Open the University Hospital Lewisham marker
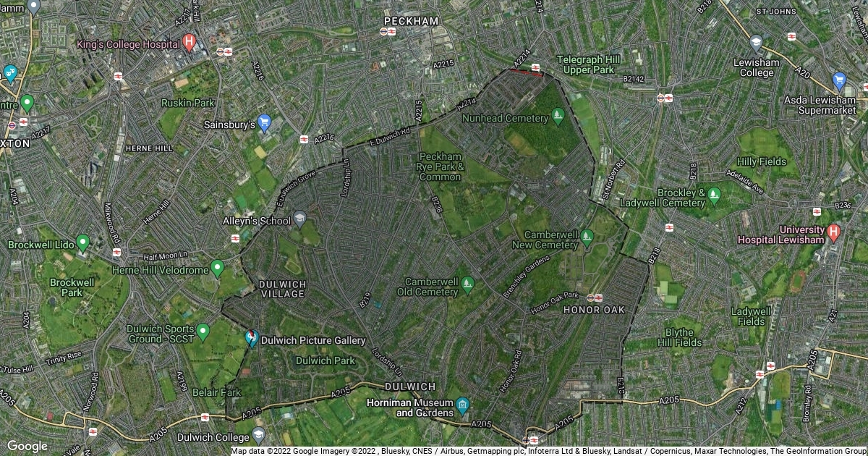Viewport: 868px width, 456px height. [x=833, y=232]
